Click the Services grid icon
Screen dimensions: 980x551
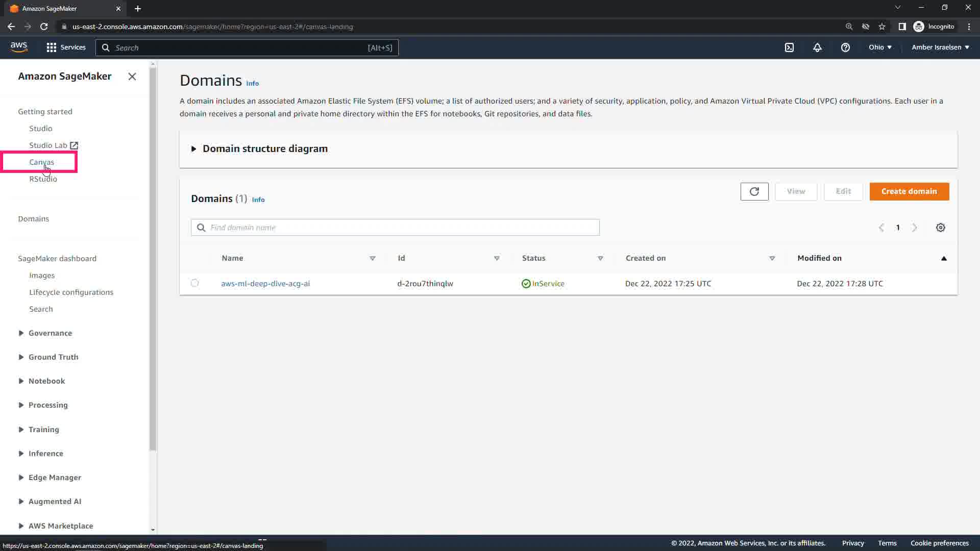pyautogui.click(x=52, y=47)
